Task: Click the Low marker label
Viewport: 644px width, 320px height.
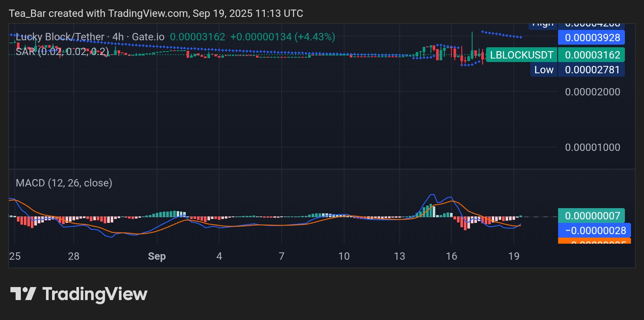Action: tap(544, 70)
